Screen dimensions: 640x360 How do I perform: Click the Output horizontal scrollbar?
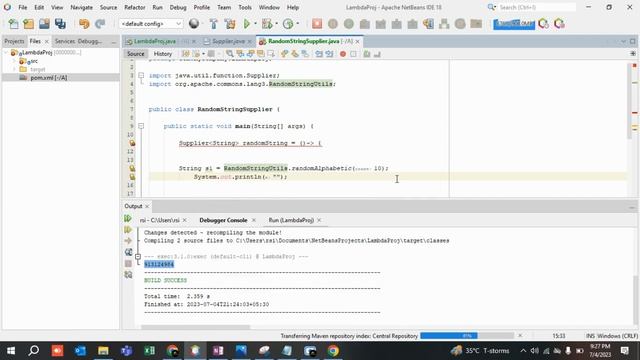[196, 327]
